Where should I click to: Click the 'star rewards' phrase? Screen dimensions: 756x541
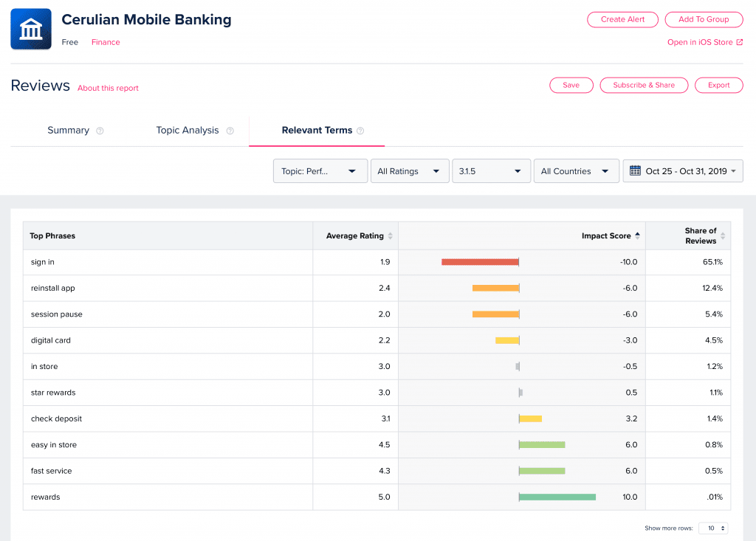pyautogui.click(x=53, y=392)
